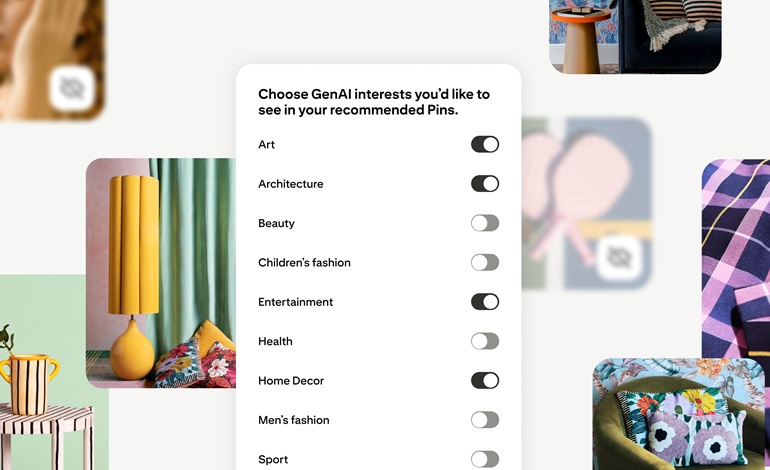Open the yellow lamp pin image
The height and width of the screenshot is (470, 770).
click(161, 273)
